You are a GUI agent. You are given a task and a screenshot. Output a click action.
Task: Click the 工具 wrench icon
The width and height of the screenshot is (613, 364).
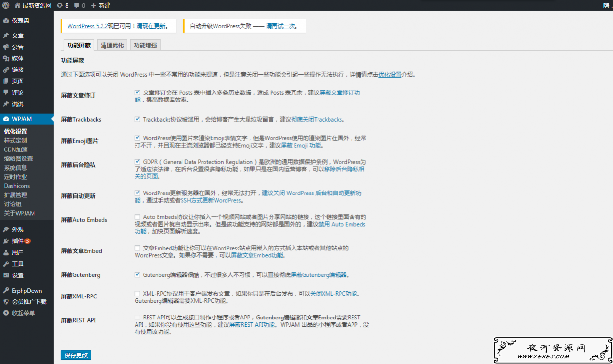point(6,264)
